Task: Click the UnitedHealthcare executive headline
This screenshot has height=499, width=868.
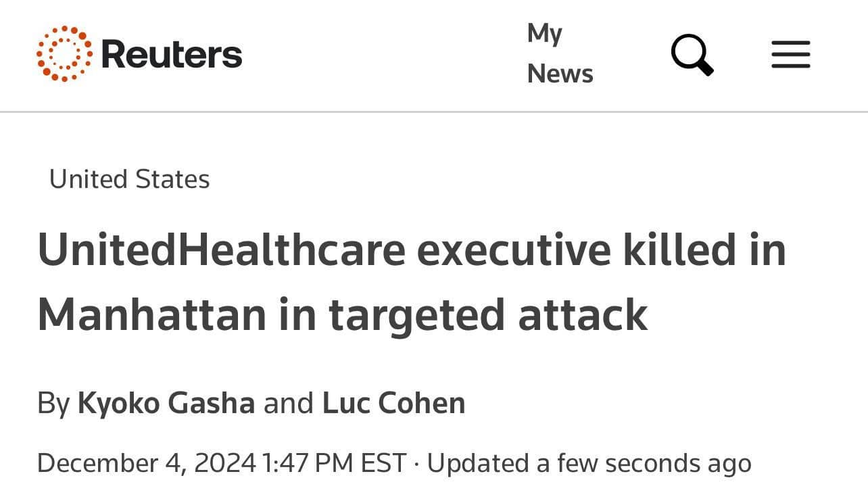Action: 412,283
